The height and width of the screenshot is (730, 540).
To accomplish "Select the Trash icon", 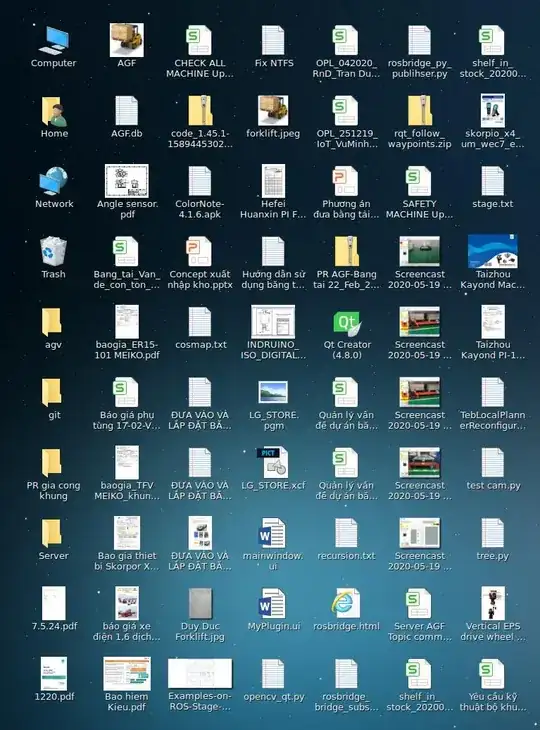I will (x=53, y=251).
